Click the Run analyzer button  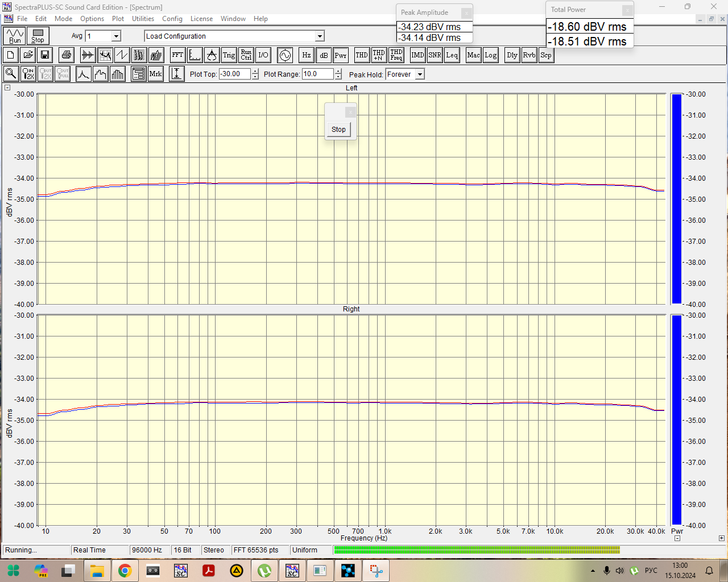point(15,36)
